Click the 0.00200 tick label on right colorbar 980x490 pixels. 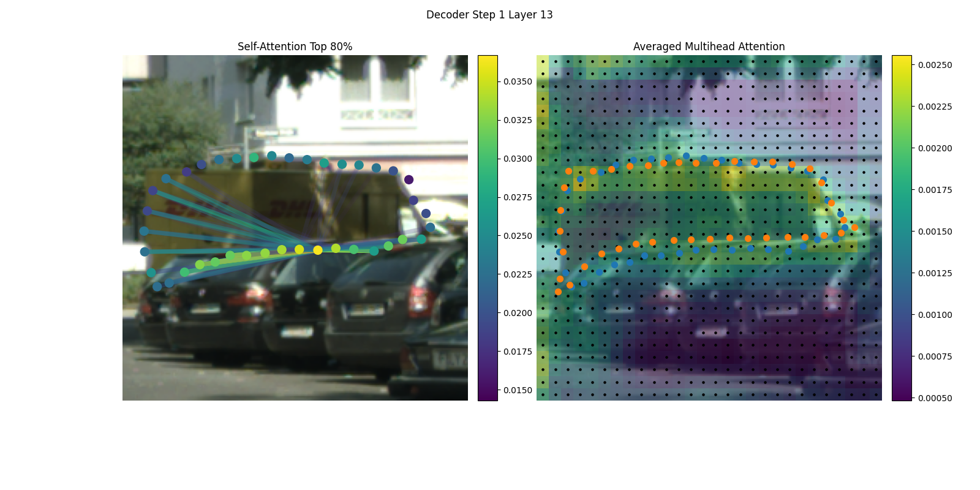(935, 148)
